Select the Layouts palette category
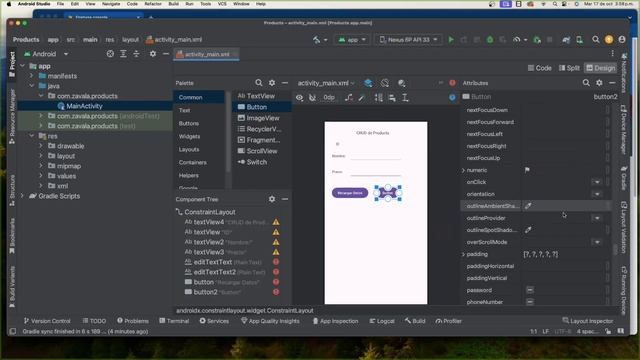The image size is (640, 360). [189, 149]
